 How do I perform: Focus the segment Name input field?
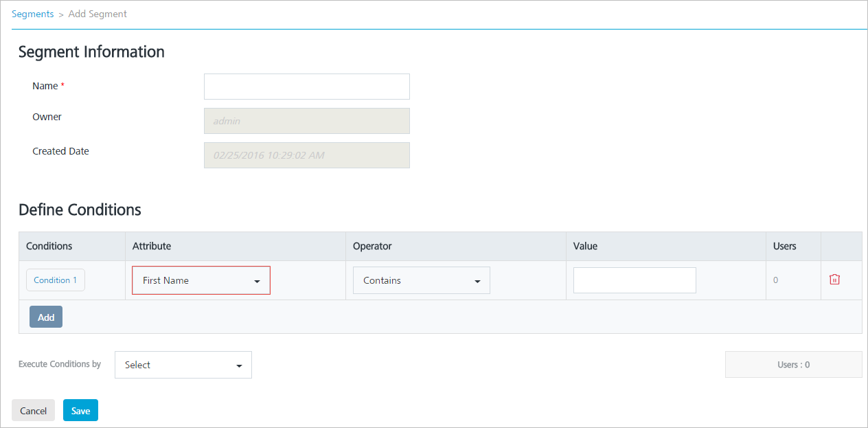point(306,87)
